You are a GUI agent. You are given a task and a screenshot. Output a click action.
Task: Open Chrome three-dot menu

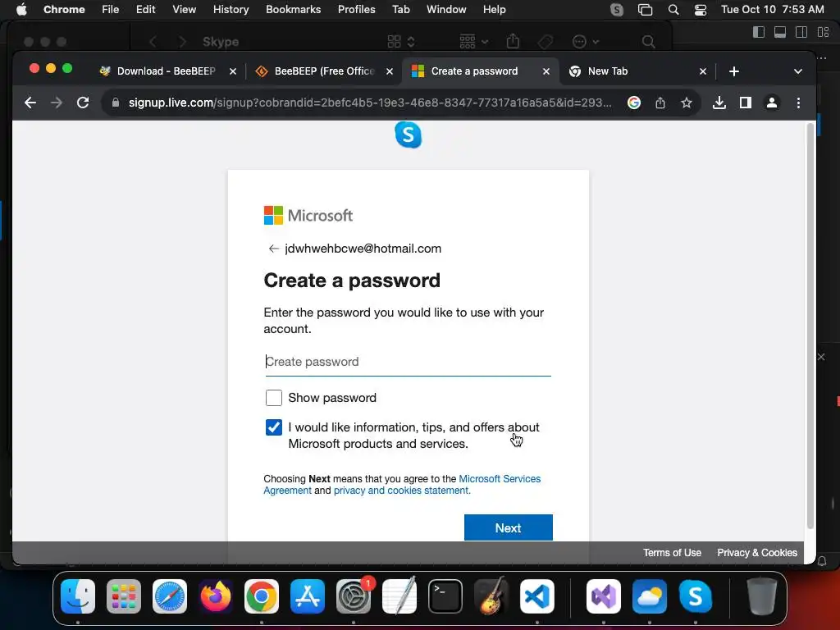point(798,103)
